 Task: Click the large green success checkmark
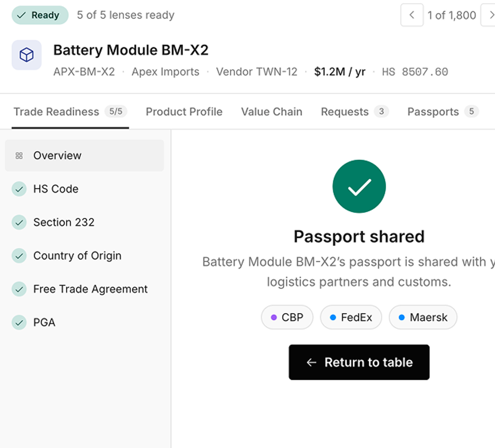click(x=359, y=187)
